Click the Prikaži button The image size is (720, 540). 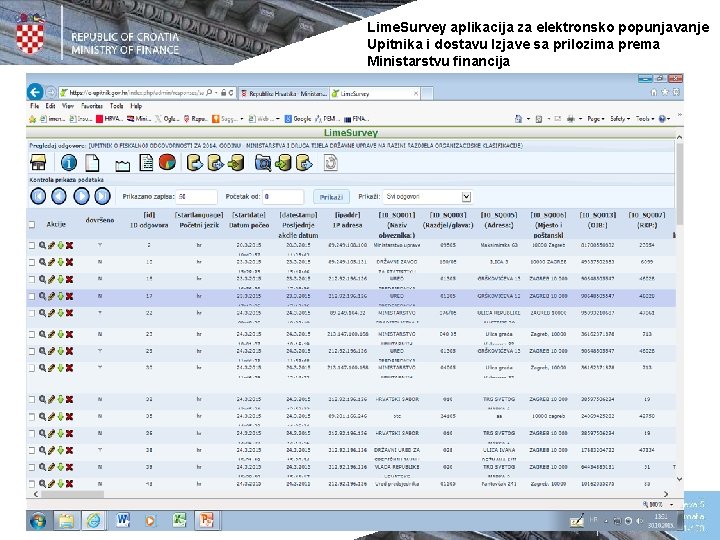click(331, 197)
